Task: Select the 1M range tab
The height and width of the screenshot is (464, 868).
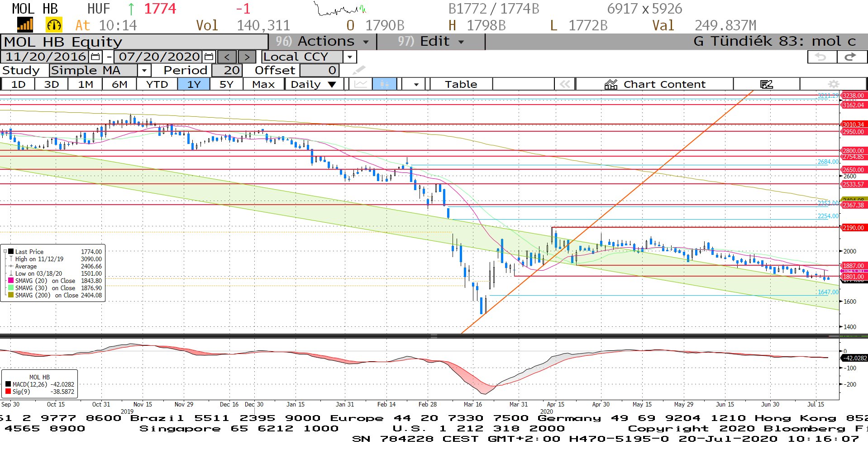Action: click(x=86, y=84)
